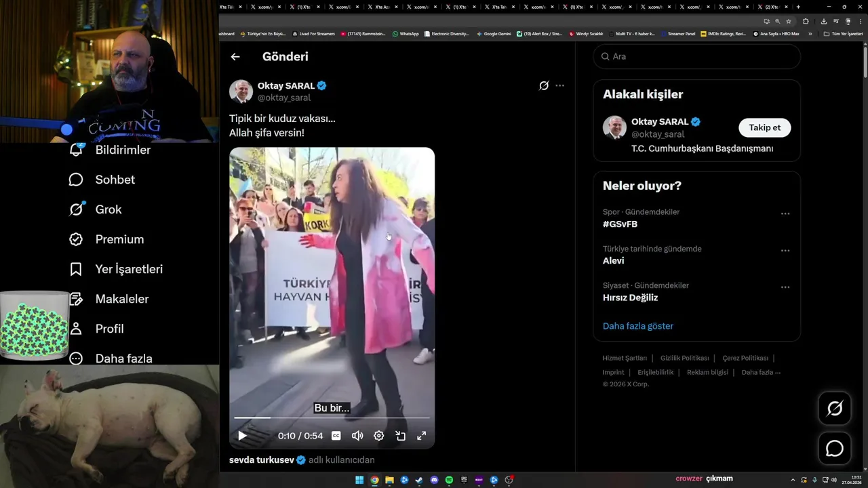Open Oktay SARAL's post avatar

[241, 91]
